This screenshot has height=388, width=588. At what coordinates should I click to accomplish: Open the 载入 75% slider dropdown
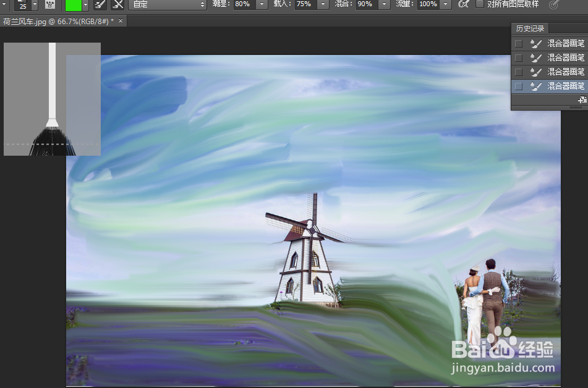(x=323, y=4)
